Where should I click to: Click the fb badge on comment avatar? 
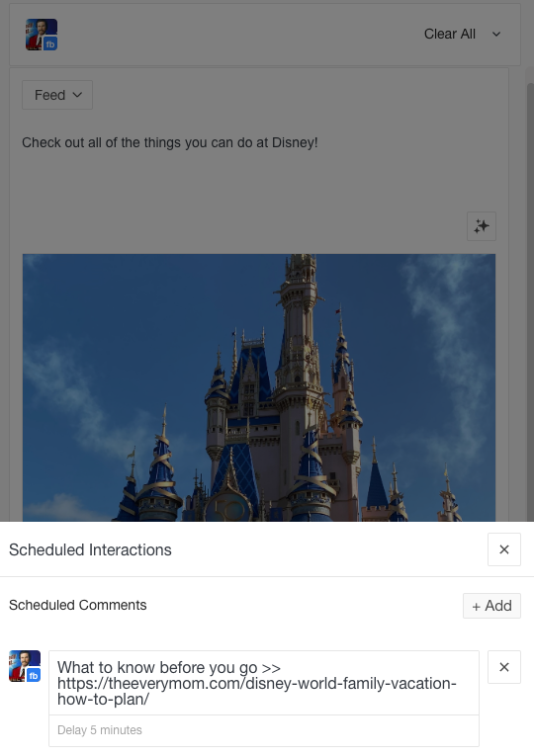pos(34,676)
